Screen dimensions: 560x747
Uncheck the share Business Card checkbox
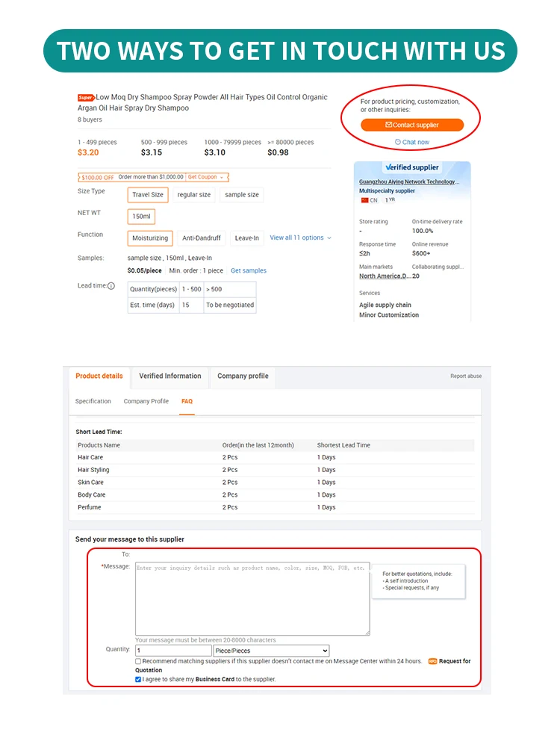(x=138, y=679)
